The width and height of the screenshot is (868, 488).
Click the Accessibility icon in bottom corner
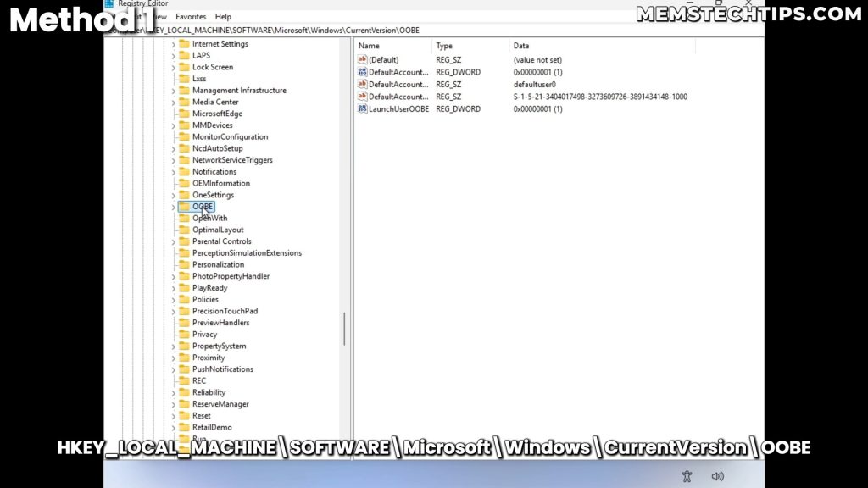(x=687, y=476)
